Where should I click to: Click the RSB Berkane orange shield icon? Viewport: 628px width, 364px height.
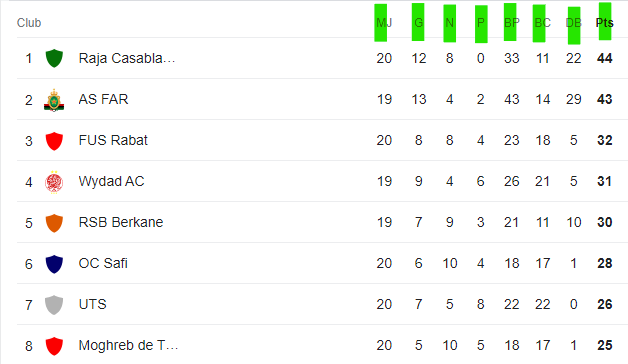click(x=54, y=223)
